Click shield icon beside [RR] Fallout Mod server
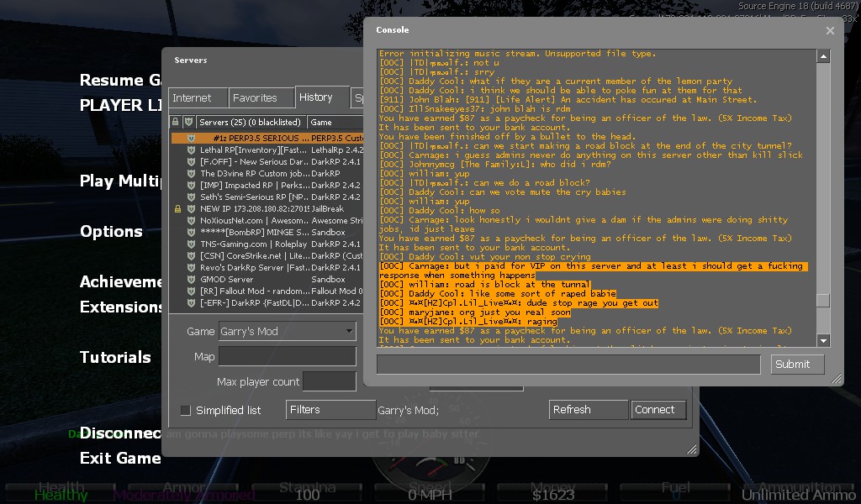861x504 pixels. 191,291
